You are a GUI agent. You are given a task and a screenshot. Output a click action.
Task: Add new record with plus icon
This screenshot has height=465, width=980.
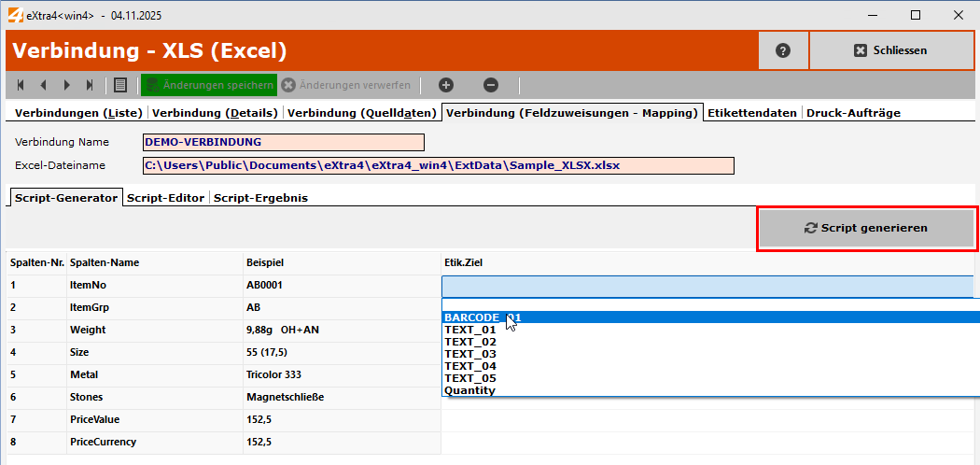pyautogui.click(x=446, y=85)
